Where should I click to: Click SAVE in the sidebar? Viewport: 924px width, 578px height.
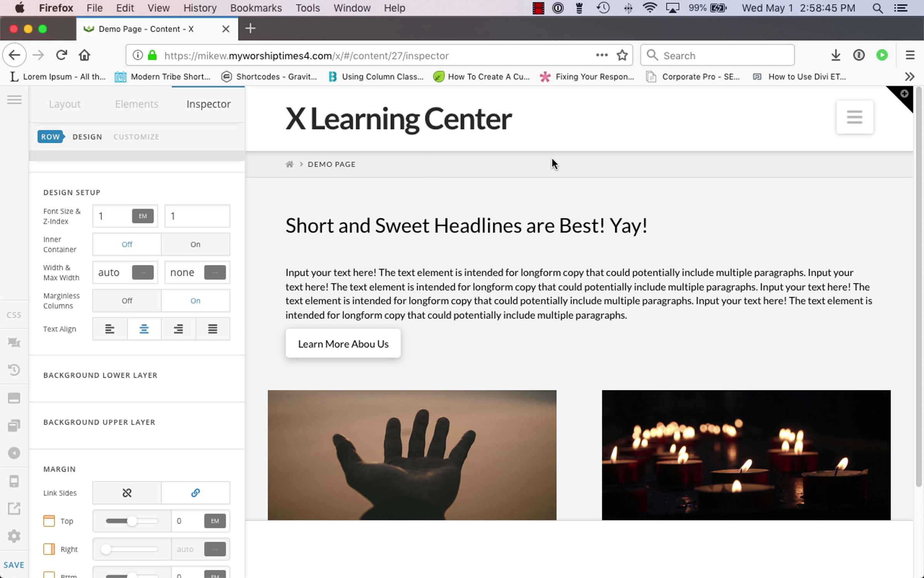coord(14,565)
